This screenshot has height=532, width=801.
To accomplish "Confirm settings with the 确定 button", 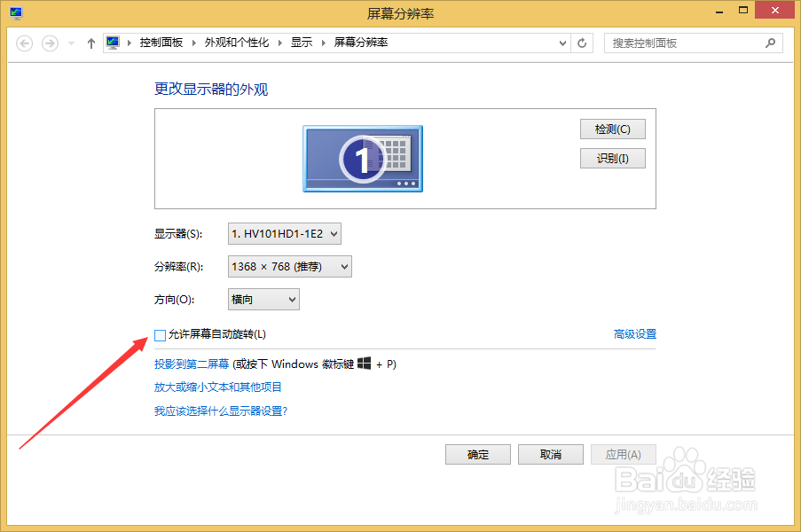I will (477, 454).
